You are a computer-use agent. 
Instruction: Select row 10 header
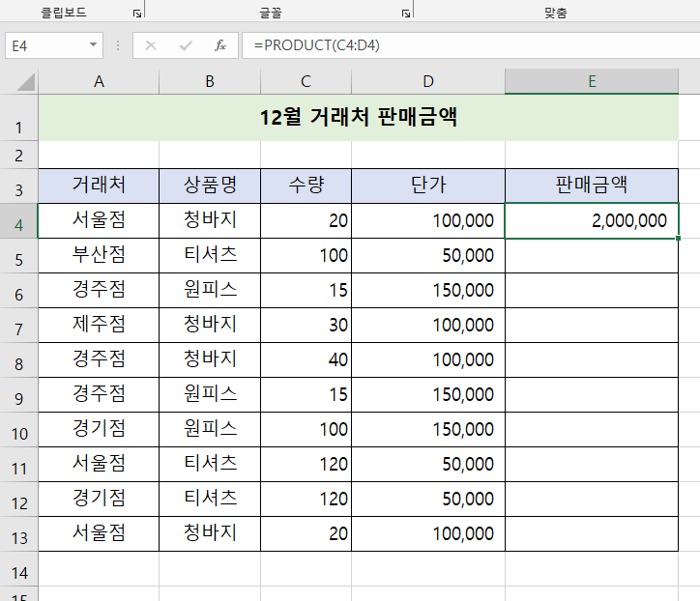tap(18, 430)
